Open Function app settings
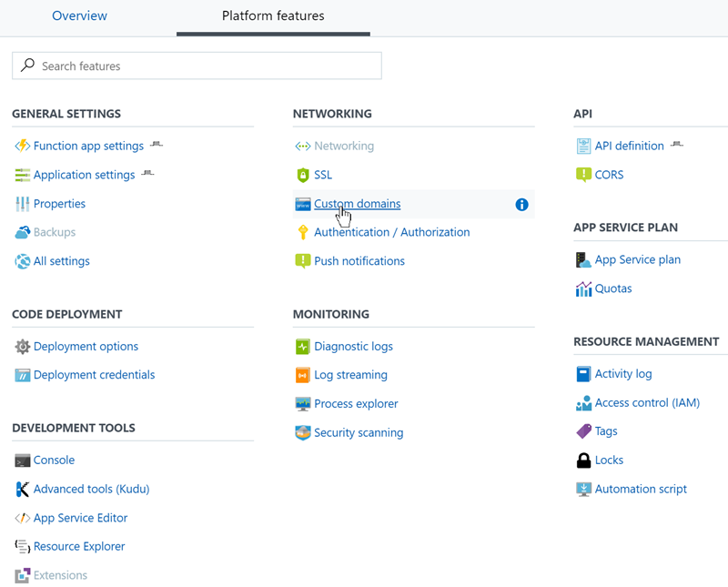The image size is (728, 587). [88, 146]
